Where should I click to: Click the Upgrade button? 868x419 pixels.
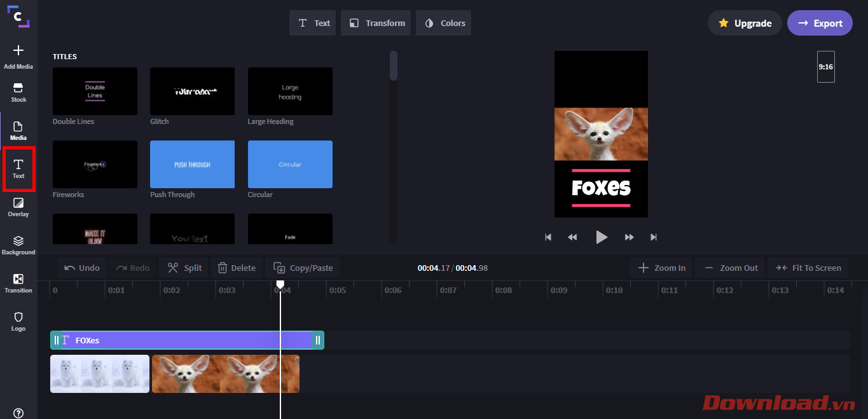745,23
